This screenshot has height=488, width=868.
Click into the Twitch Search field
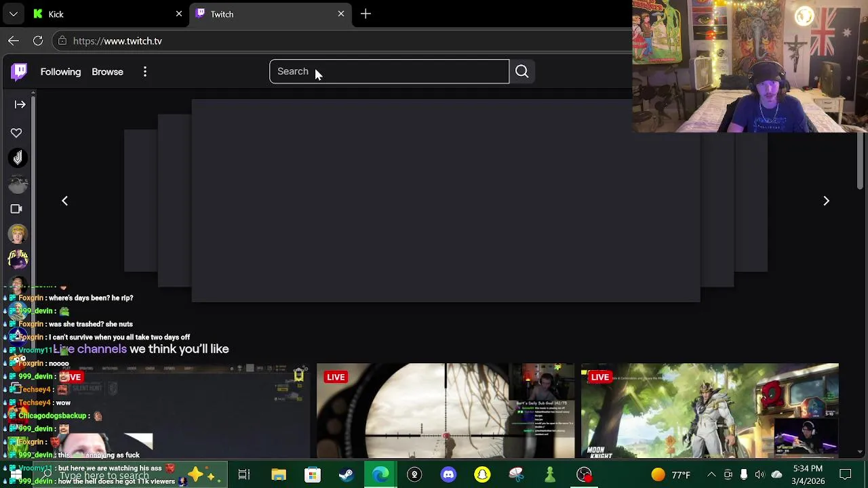tap(389, 71)
